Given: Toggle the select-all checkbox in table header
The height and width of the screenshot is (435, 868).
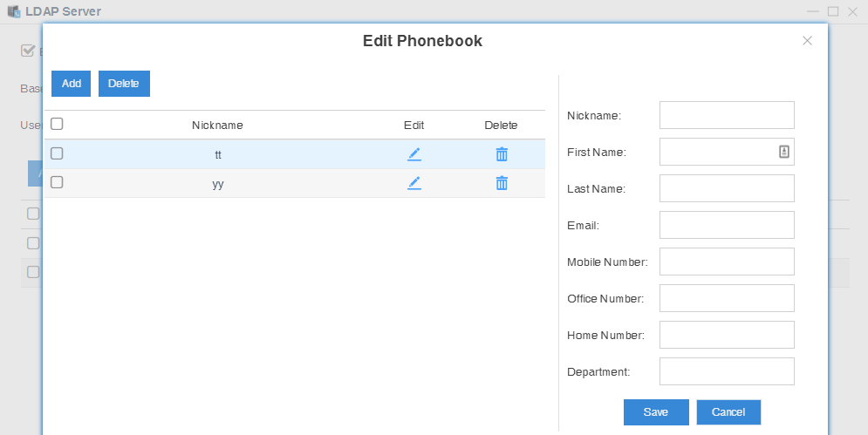Looking at the screenshot, I should [57, 125].
